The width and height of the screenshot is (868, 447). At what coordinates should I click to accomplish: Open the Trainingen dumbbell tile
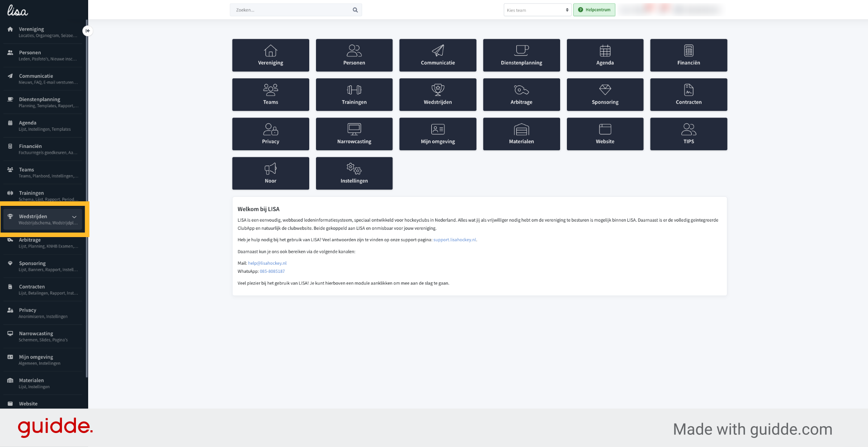(354, 95)
